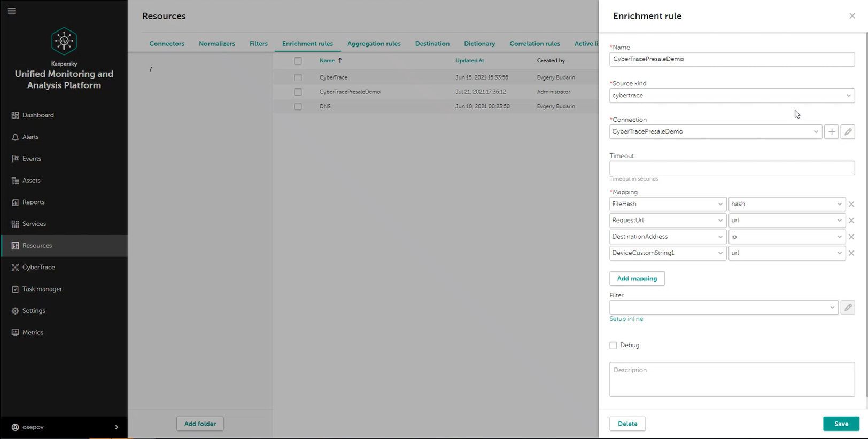Click the osepov user account icon
This screenshot has width=868, height=439.
pos(15,427)
